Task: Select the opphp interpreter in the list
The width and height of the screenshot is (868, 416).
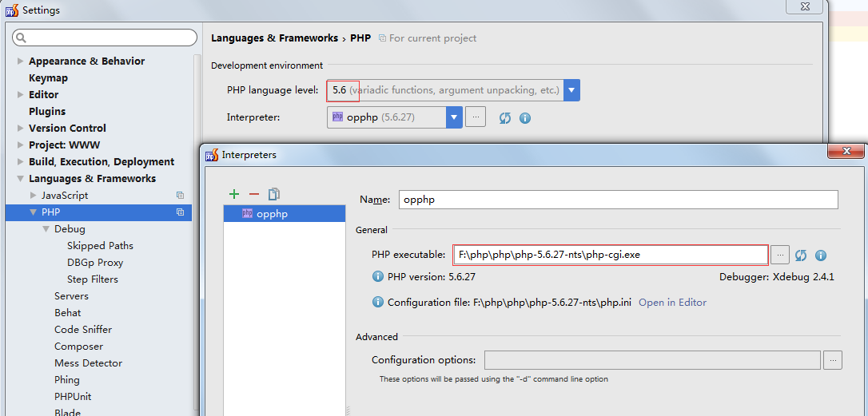Action: coord(284,214)
